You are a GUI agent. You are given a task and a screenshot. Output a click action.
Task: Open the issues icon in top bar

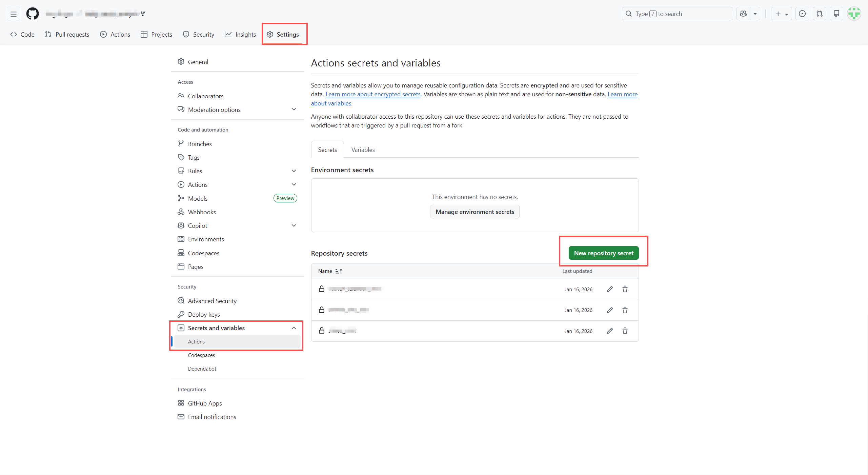[802, 14]
